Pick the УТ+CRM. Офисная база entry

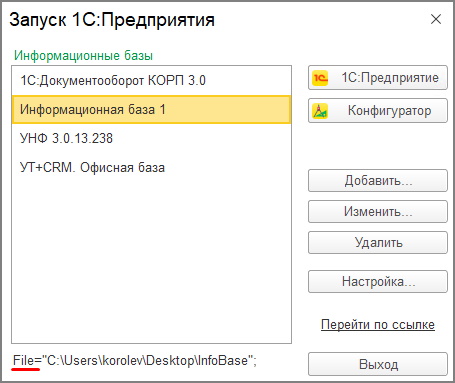pos(151,167)
